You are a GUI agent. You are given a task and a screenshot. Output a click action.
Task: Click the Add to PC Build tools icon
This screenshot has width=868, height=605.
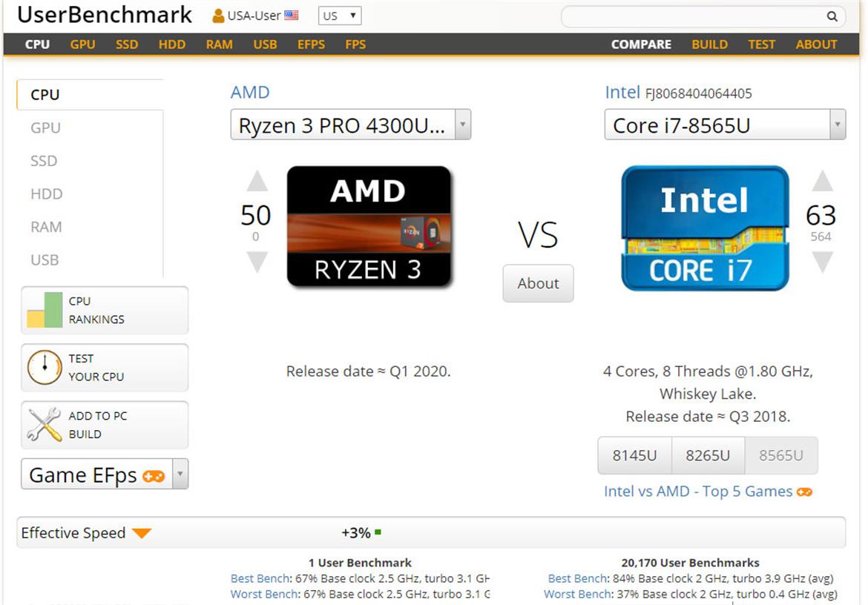[45, 425]
